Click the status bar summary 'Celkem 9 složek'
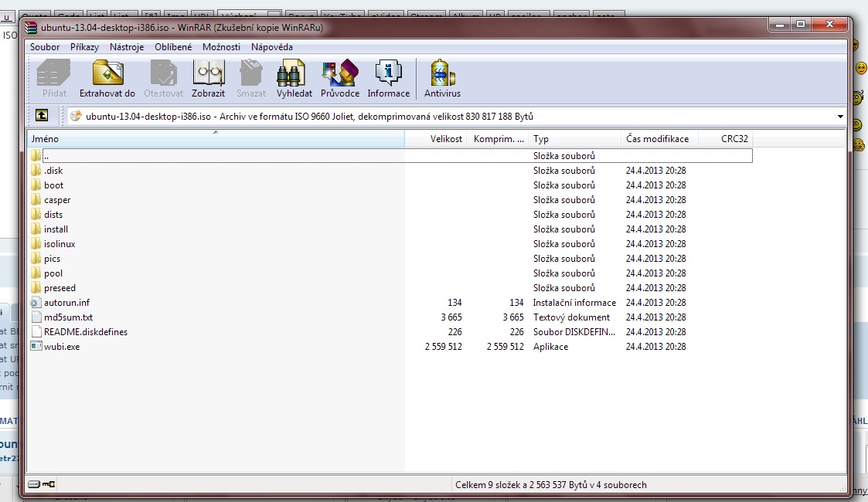Image resolution: width=868 pixels, height=502 pixels. point(551,485)
